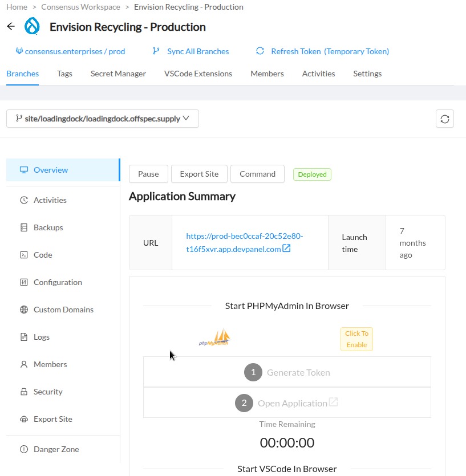Click the padlock icon next to Security

click(24, 391)
